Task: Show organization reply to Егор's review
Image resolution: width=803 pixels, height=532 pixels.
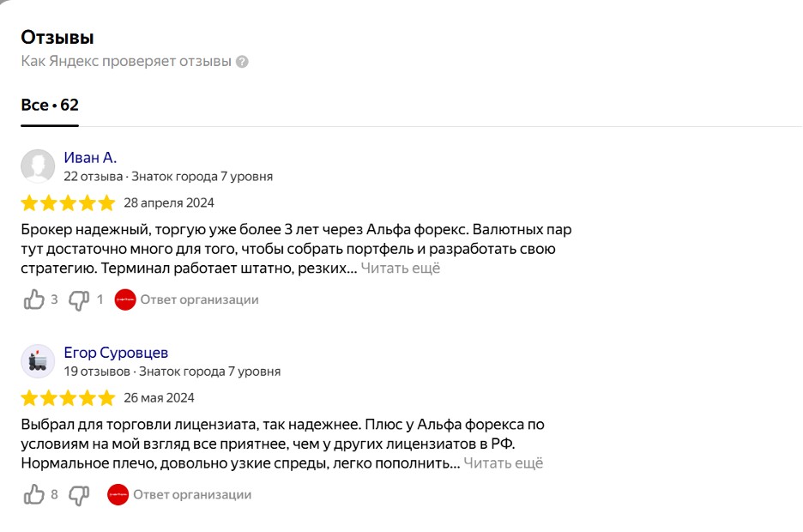Action: point(192,494)
